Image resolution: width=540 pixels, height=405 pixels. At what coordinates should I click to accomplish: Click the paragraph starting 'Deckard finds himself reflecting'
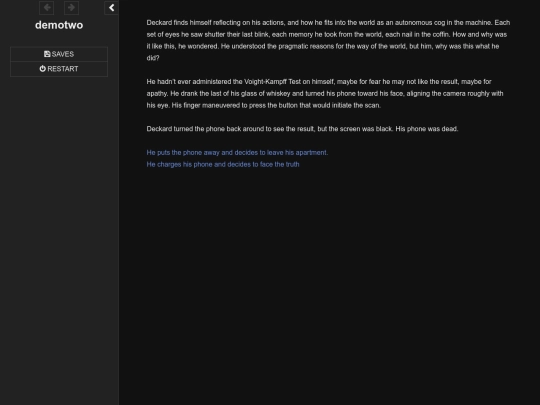[x=328, y=40]
